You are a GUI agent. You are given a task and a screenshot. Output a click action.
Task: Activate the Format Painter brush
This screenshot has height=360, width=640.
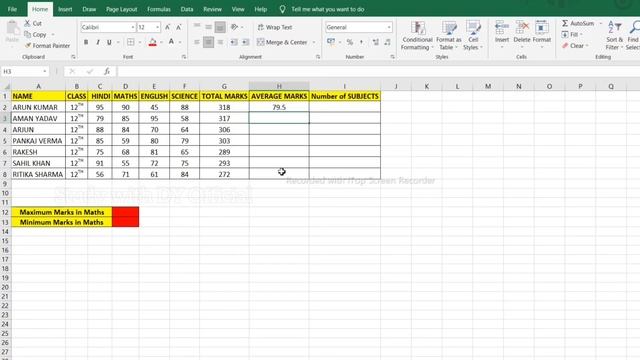[28, 46]
